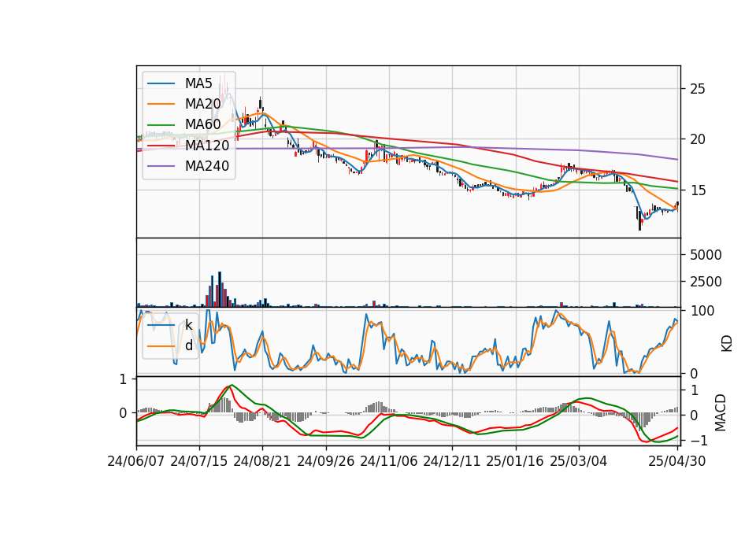756x543 pixels.
Task: Click the 24/08/21 date label
Action: coord(262,461)
